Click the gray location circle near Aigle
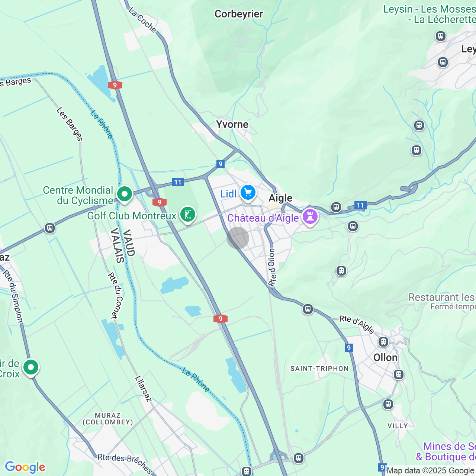 [x=238, y=238]
